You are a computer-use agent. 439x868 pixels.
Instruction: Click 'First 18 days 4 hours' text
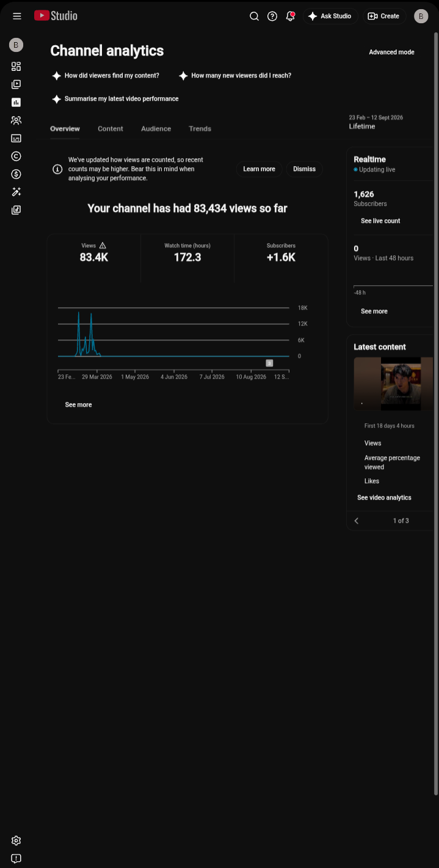[x=390, y=426]
